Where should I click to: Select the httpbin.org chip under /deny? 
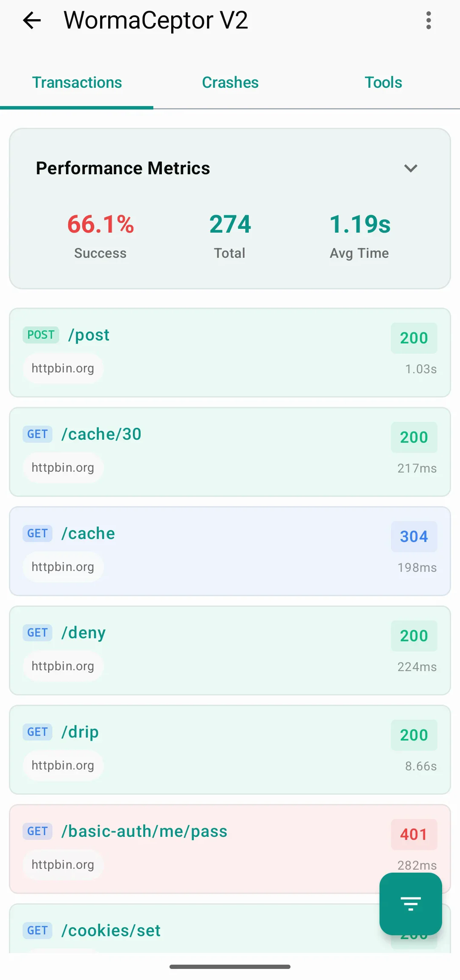click(63, 666)
